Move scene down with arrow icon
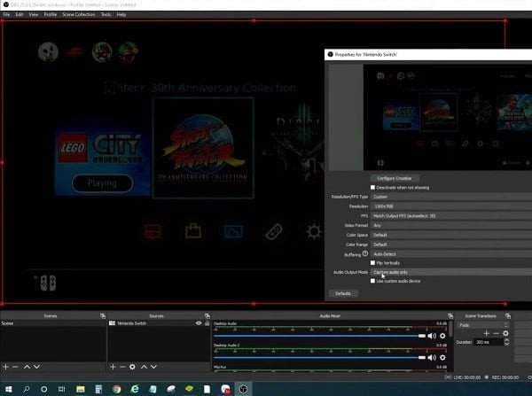This screenshot has width=532, height=396. point(36,367)
